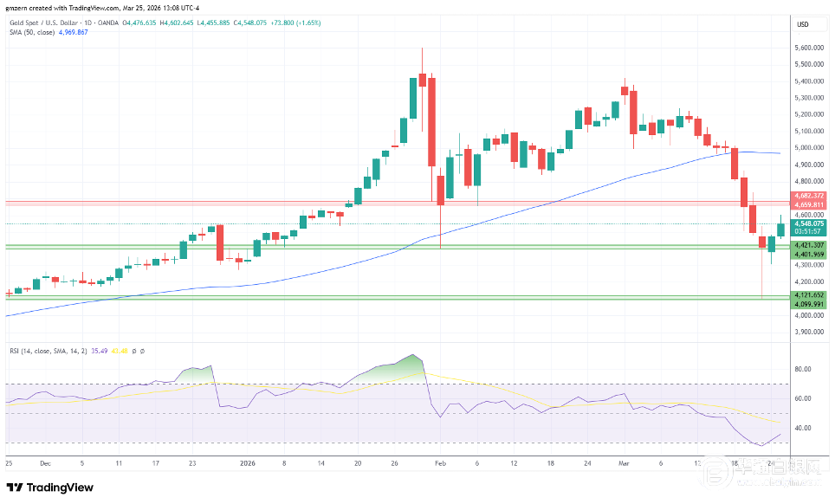Click the USD currency label on price axis
Image resolution: width=835 pixels, height=504 pixels.
[x=801, y=24]
